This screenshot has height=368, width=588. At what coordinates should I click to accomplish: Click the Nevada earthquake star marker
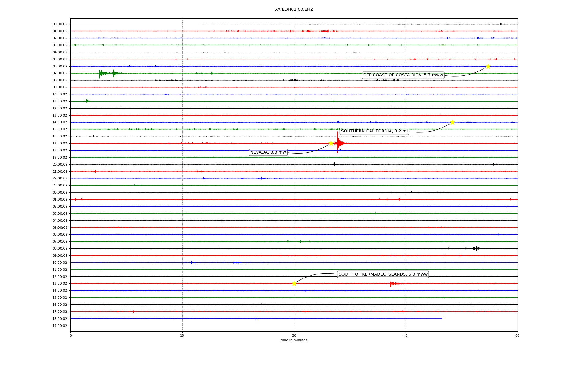point(331,143)
